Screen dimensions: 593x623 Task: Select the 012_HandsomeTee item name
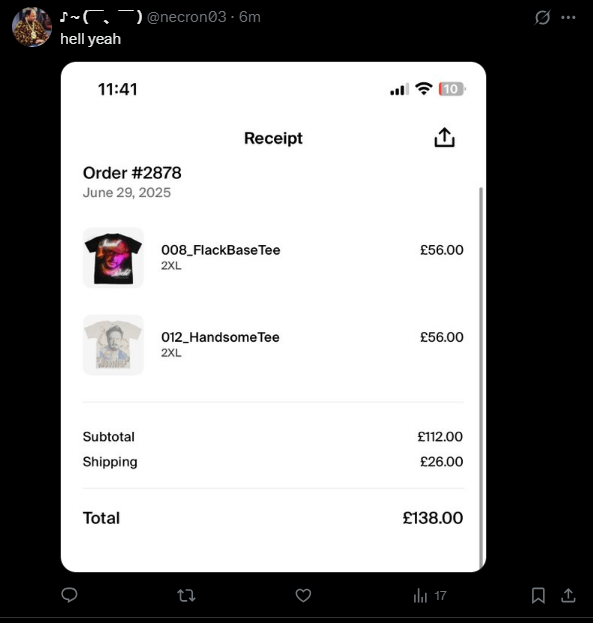pyautogui.click(x=220, y=337)
